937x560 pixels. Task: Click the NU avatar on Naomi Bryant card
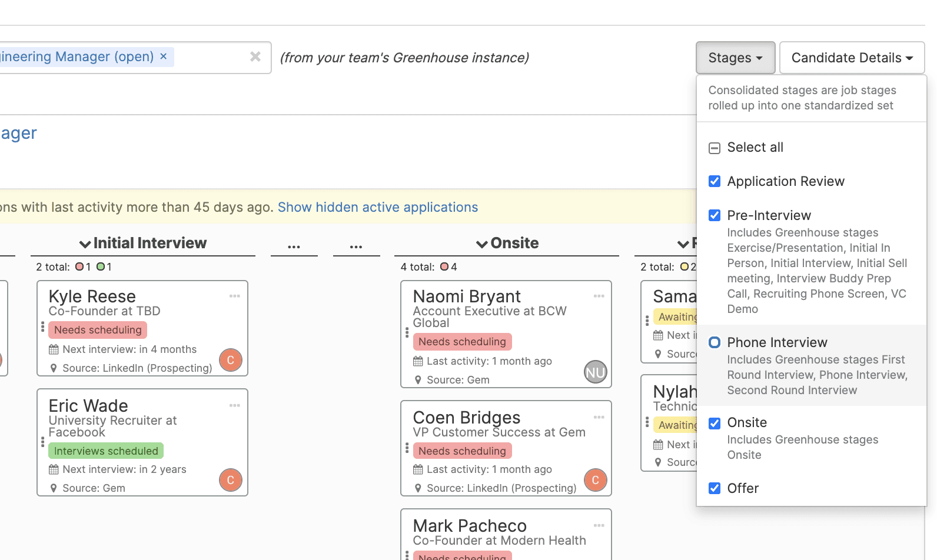click(x=595, y=372)
